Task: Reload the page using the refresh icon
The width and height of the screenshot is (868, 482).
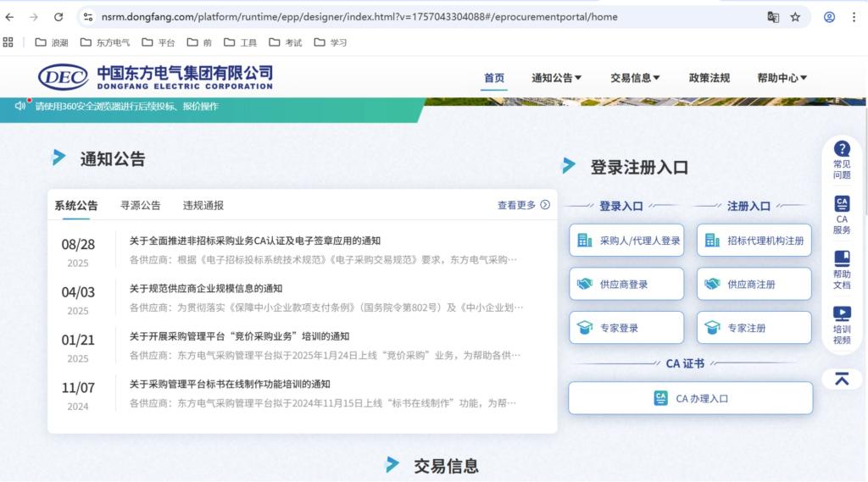Action: pos(58,17)
